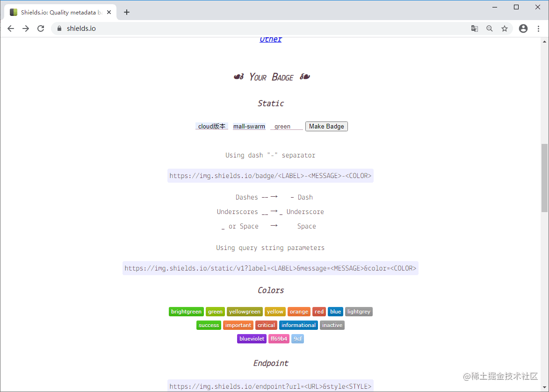Click the vertical scrollbar thumb
Image resolution: width=549 pixels, height=392 pixels.
click(x=544, y=178)
